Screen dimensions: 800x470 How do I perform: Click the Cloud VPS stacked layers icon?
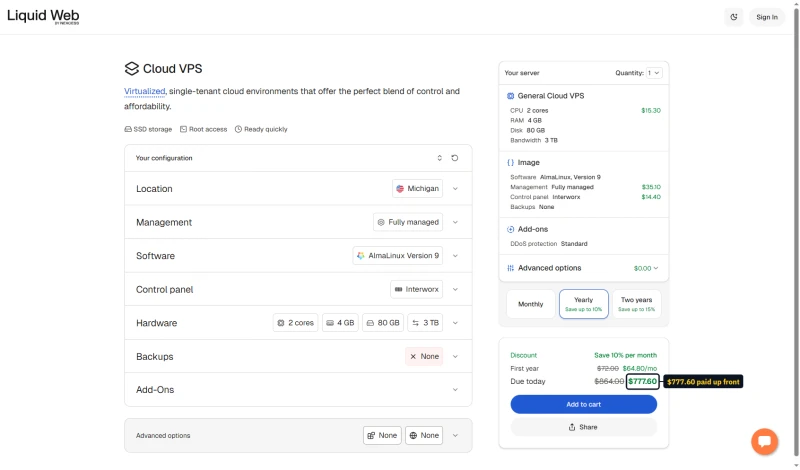(x=132, y=68)
